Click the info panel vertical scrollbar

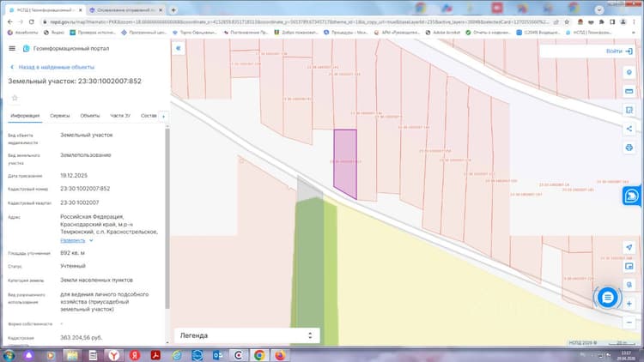click(167, 218)
